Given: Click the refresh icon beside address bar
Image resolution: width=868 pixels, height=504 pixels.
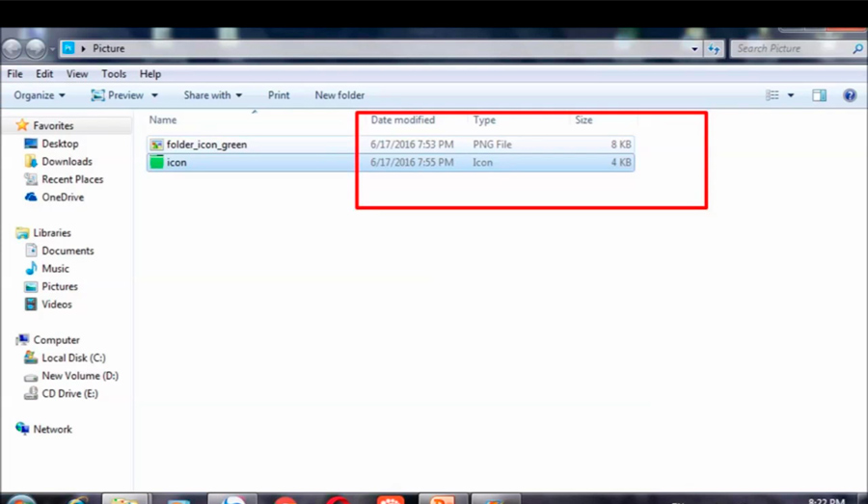Looking at the screenshot, I should pyautogui.click(x=714, y=48).
